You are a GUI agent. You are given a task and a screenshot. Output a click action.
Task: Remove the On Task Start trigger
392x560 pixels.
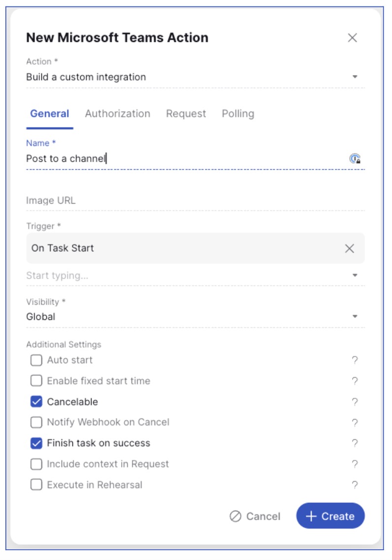tap(350, 248)
